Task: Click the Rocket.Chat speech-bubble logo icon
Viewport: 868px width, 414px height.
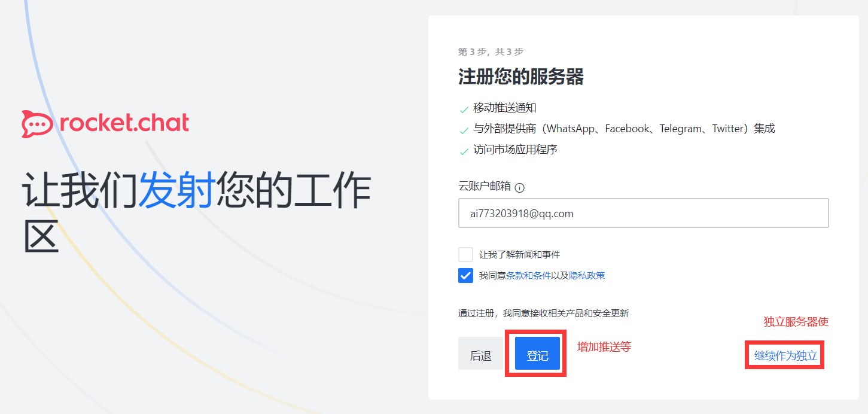Action: click(37, 124)
